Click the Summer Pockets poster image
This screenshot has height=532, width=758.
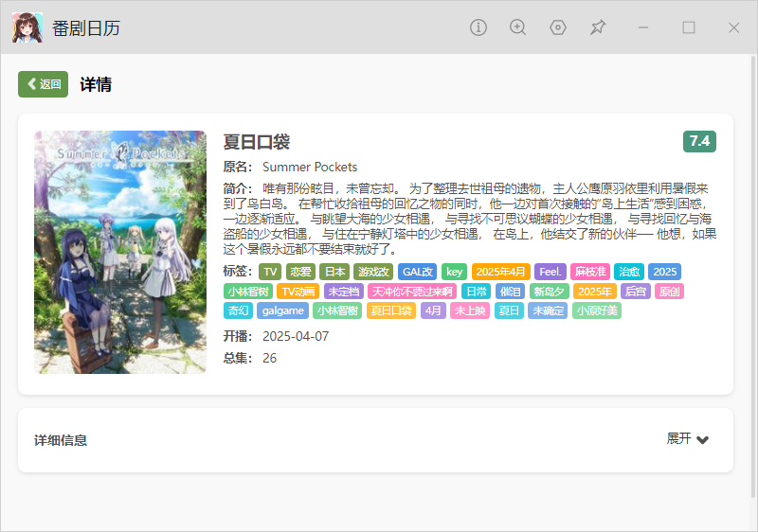(120, 252)
